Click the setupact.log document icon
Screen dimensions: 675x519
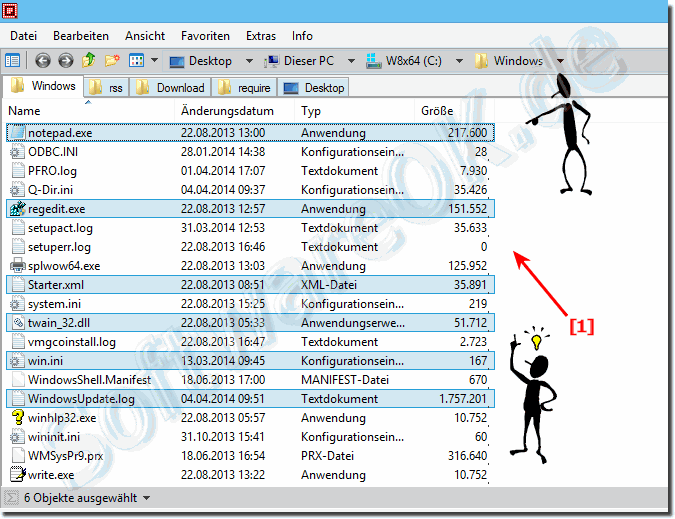[x=18, y=228]
